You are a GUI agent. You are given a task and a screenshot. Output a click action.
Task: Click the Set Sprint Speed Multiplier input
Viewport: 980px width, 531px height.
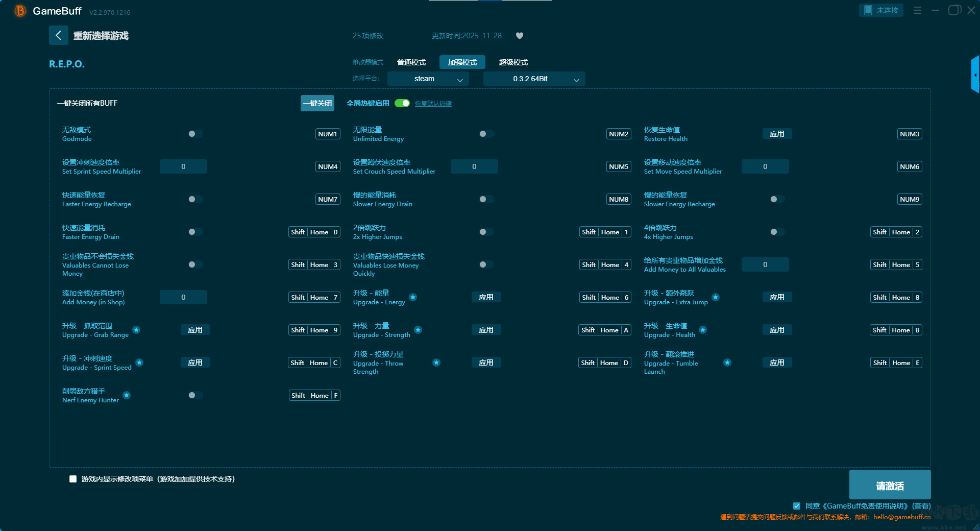pyautogui.click(x=183, y=166)
